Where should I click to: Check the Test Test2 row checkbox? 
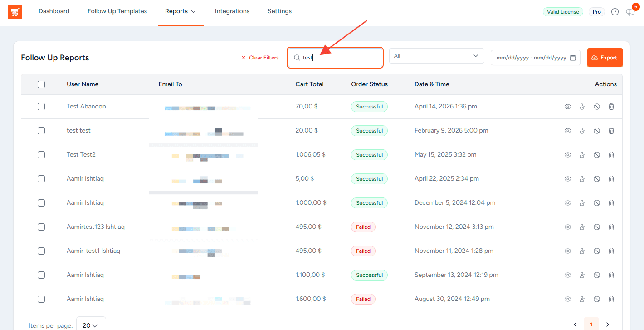(41, 155)
